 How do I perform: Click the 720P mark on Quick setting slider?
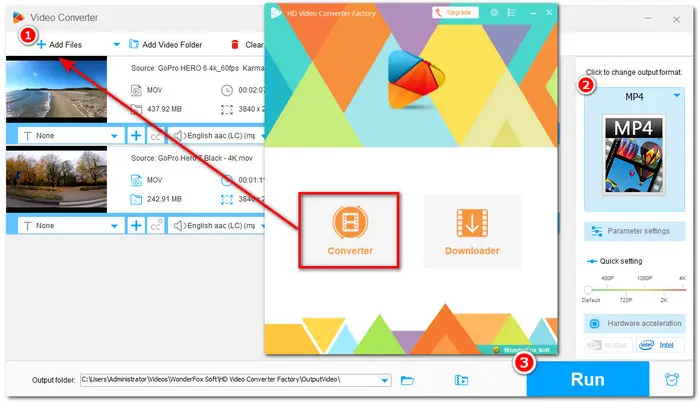tap(626, 300)
